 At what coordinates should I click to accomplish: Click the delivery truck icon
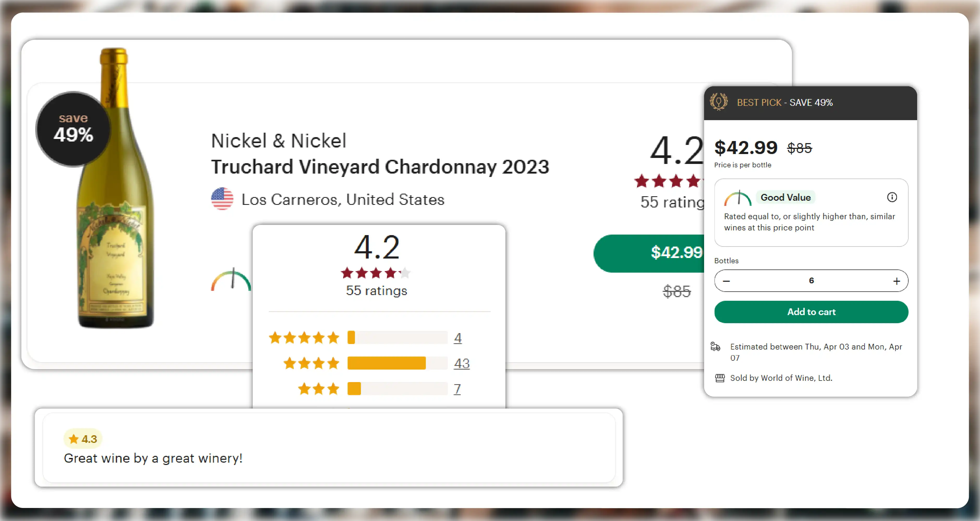click(715, 346)
